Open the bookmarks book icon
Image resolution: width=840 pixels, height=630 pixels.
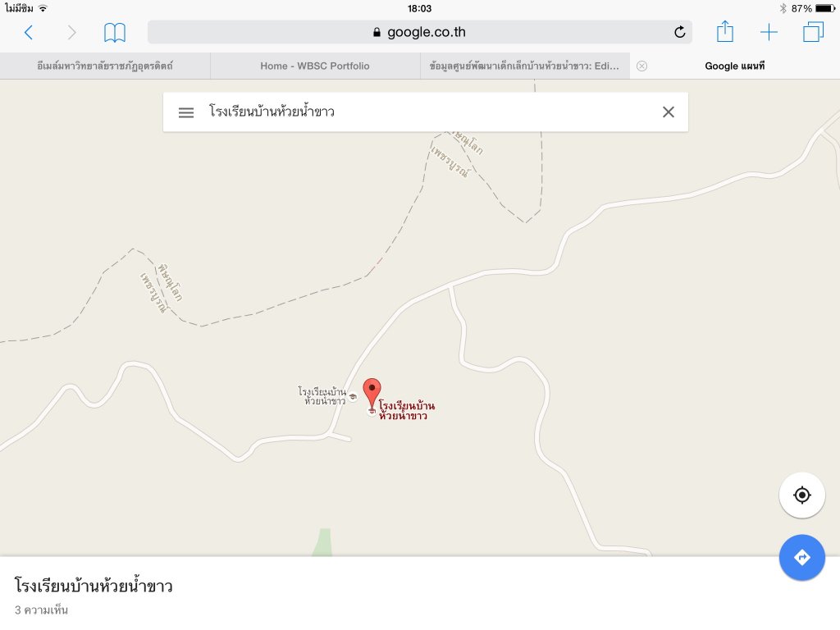pos(115,33)
